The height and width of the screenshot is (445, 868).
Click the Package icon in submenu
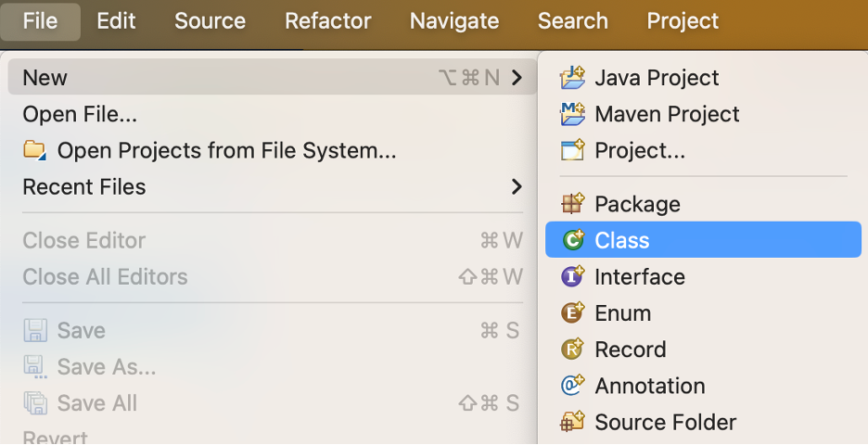point(573,204)
